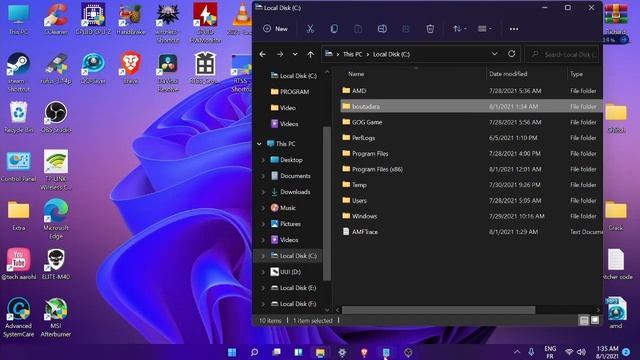The width and height of the screenshot is (640, 360).
Task: Select Pictures in navigation pane
Action: coord(286,224)
